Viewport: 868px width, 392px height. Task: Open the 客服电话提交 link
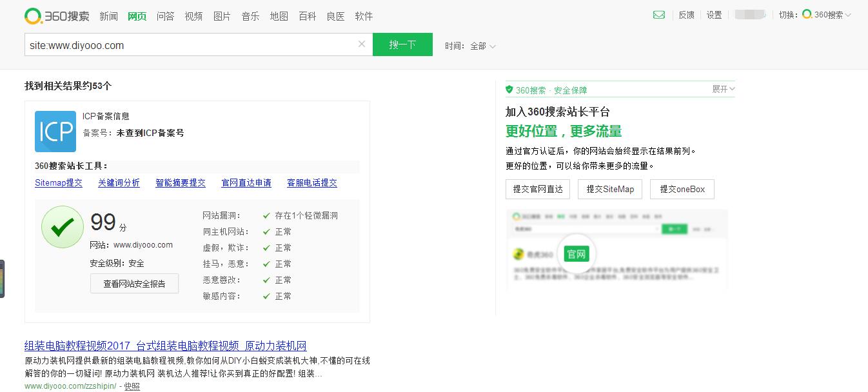coord(312,182)
